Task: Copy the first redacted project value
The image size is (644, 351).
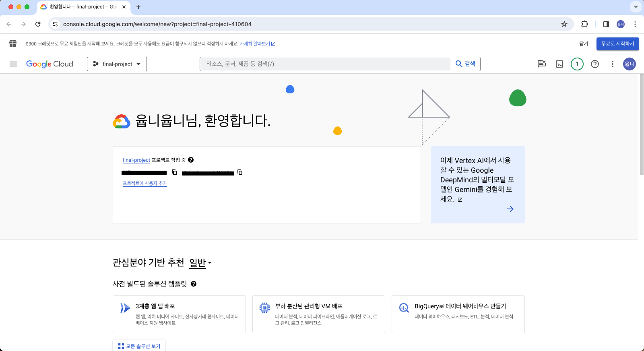Action: [174, 172]
